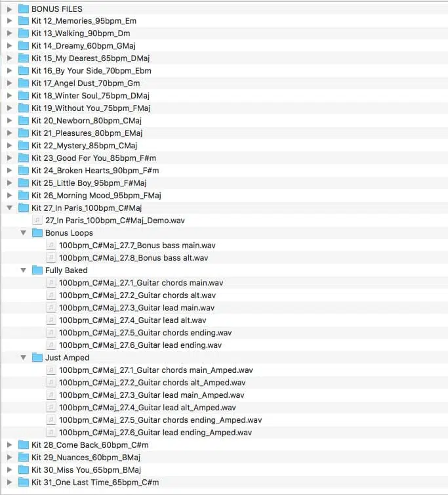Expand Kit 31_One Last Time_65bpm_C#m arrow

pos(9,482)
